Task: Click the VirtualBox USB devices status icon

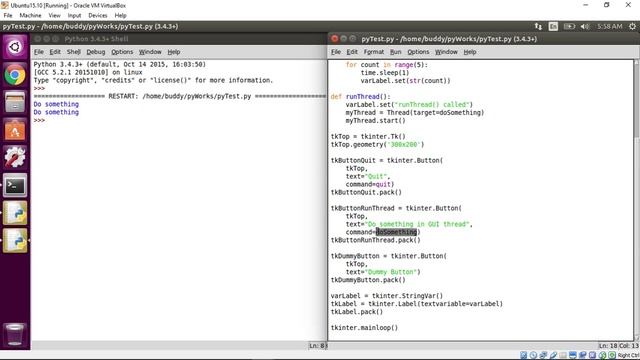Action: [x=553, y=355]
